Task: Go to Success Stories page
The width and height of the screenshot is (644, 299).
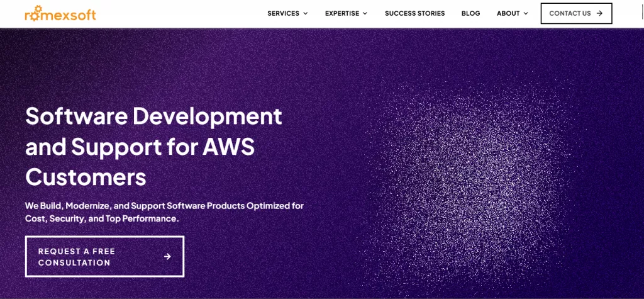Action: point(415,13)
